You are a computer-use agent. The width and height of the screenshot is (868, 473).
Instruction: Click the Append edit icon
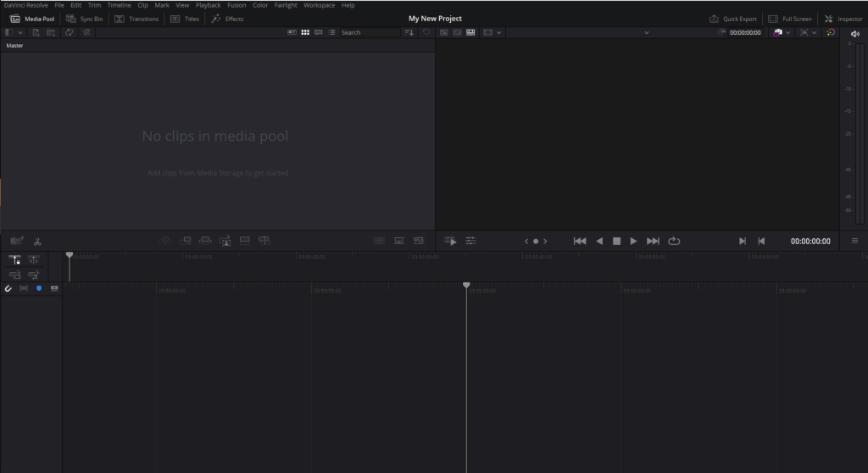pyautogui.click(x=186, y=241)
